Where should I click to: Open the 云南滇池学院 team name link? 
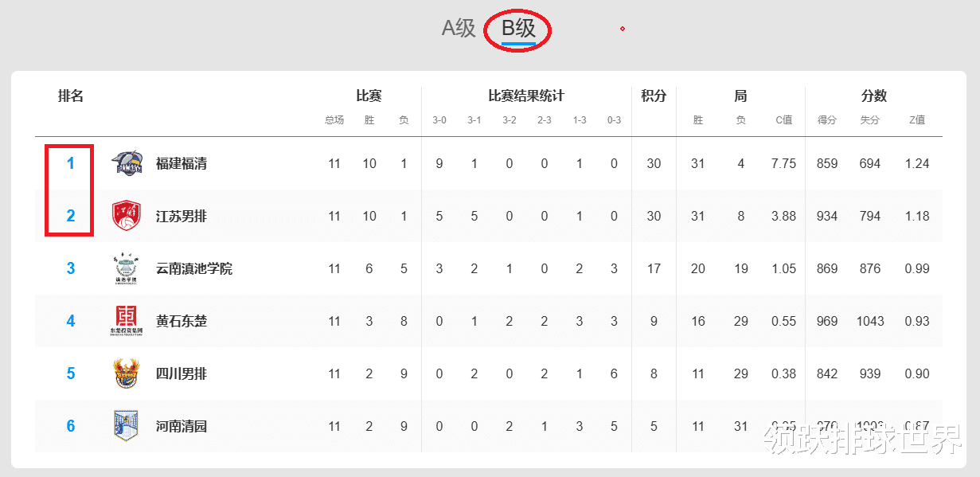click(194, 268)
